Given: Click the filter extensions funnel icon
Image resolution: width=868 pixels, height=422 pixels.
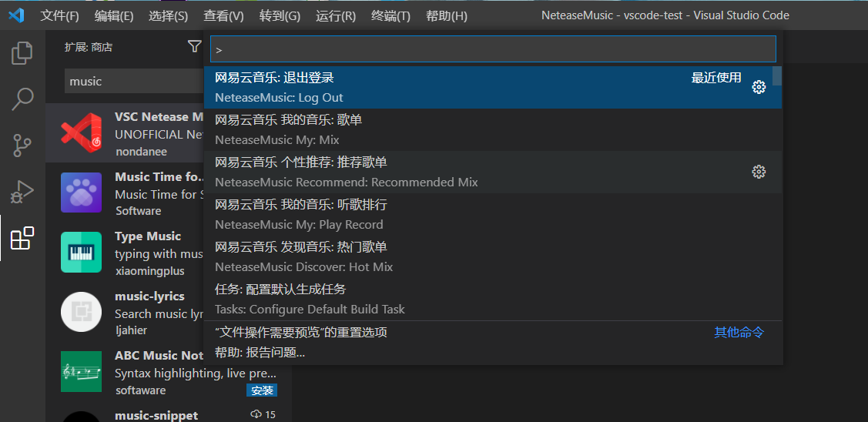Looking at the screenshot, I should (x=194, y=47).
